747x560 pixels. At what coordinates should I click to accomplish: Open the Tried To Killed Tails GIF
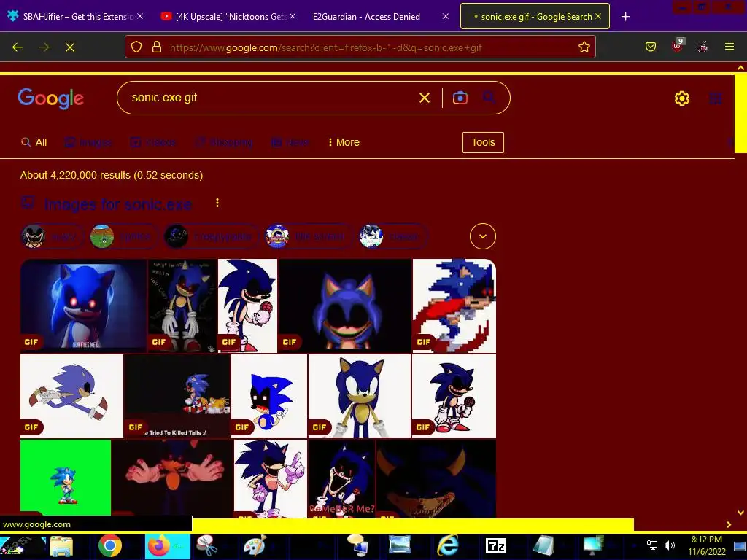pyautogui.click(x=177, y=396)
